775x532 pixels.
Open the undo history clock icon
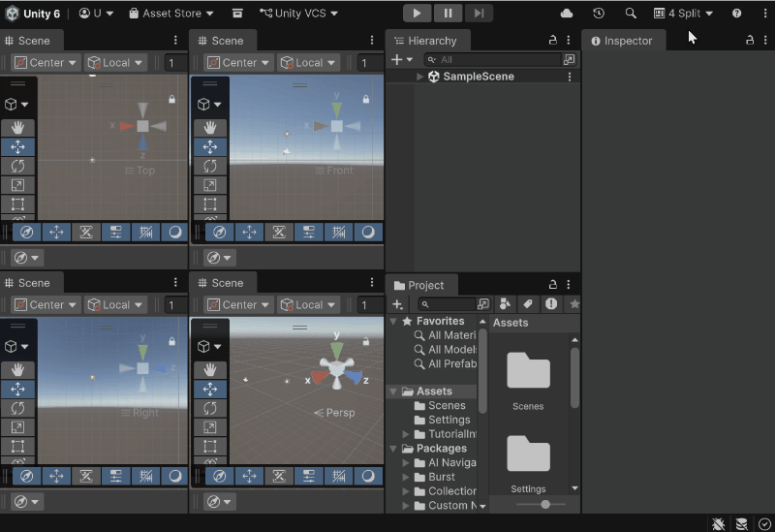point(599,14)
